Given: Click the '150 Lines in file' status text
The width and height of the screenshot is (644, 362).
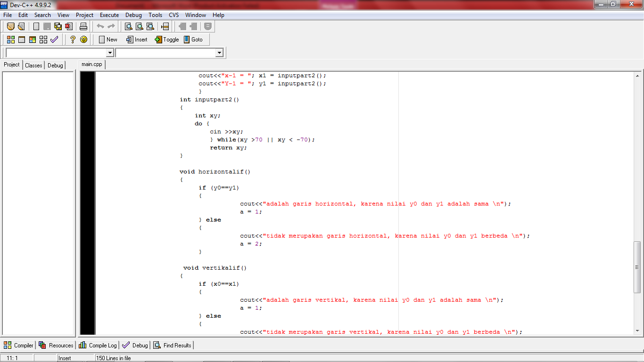Looking at the screenshot, I should [114, 358].
